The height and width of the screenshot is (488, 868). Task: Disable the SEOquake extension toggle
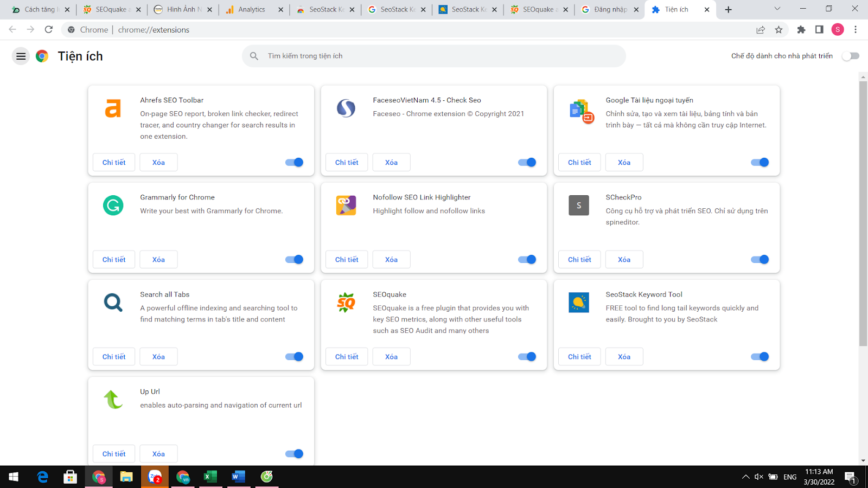click(527, 356)
